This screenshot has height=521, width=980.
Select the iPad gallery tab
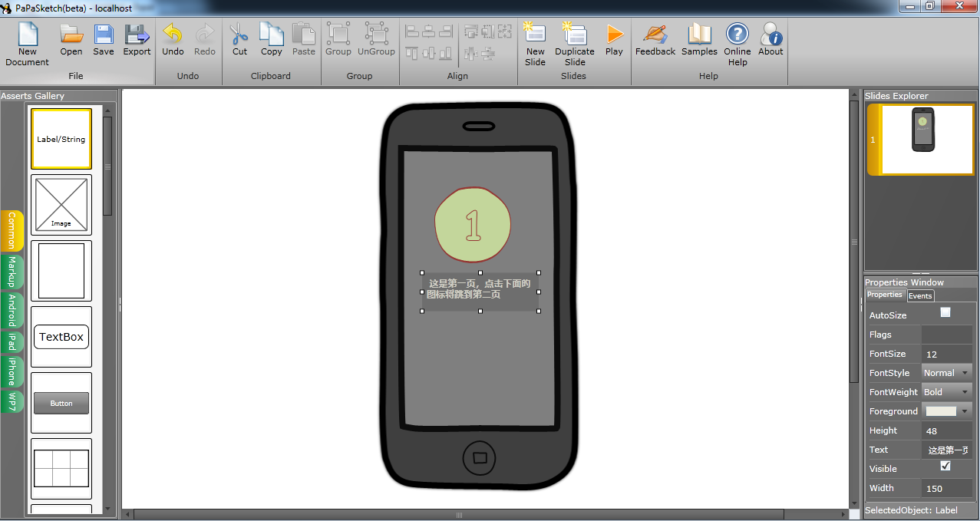click(x=12, y=342)
